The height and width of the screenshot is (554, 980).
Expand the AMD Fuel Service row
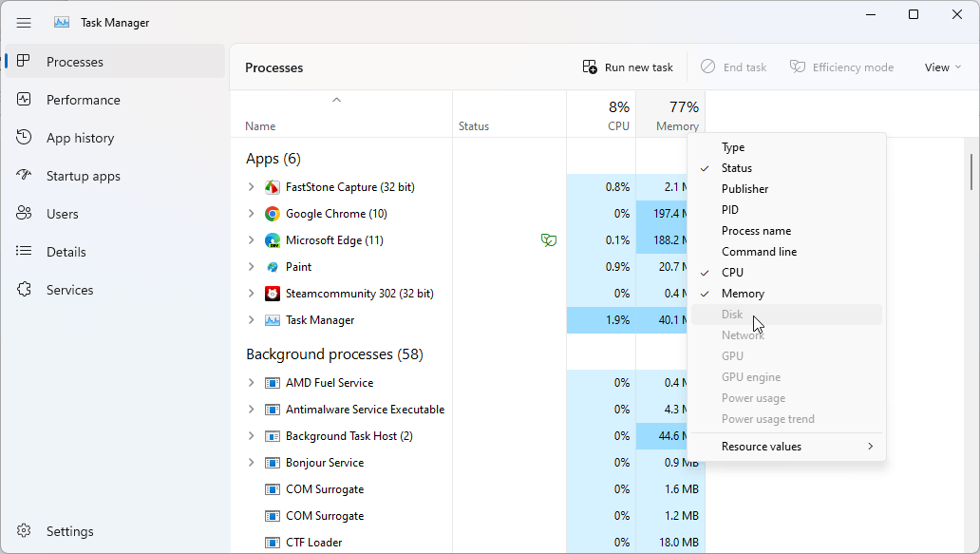point(252,383)
